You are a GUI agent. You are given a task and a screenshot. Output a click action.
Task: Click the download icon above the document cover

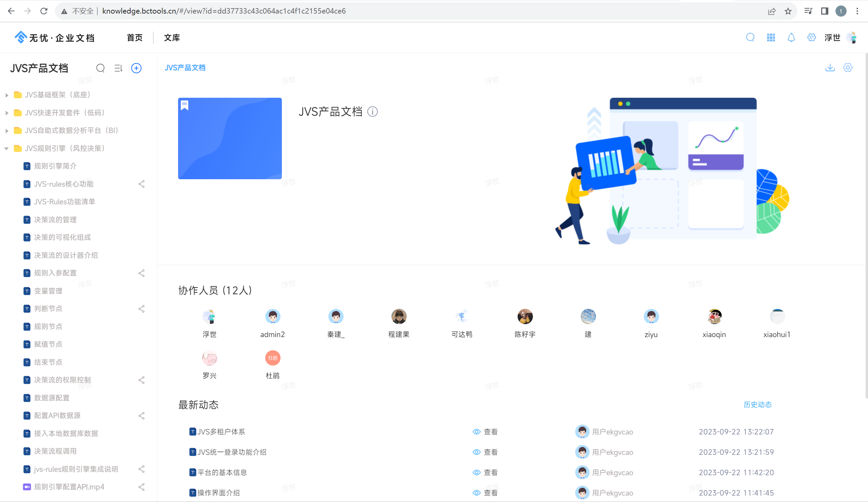coord(830,68)
